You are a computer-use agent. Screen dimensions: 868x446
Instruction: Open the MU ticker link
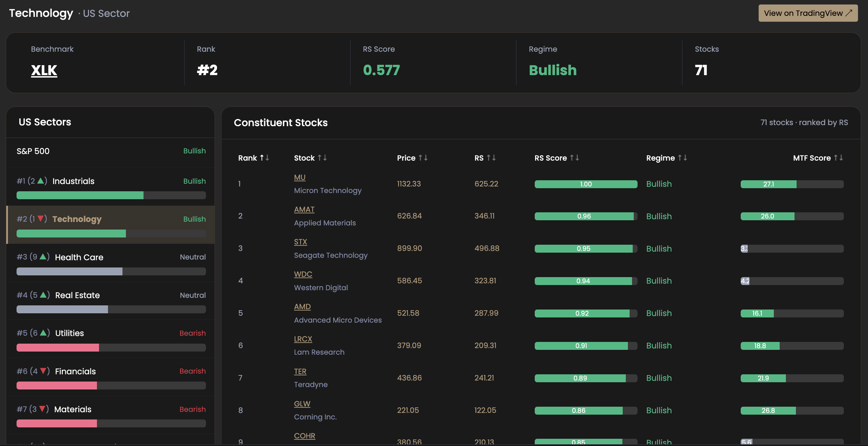click(299, 177)
